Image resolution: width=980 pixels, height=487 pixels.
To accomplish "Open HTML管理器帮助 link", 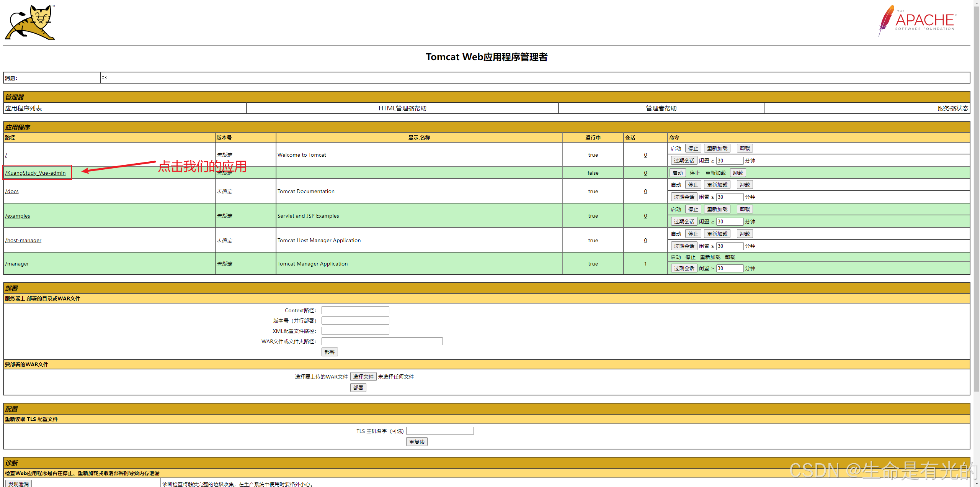I will (402, 108).
